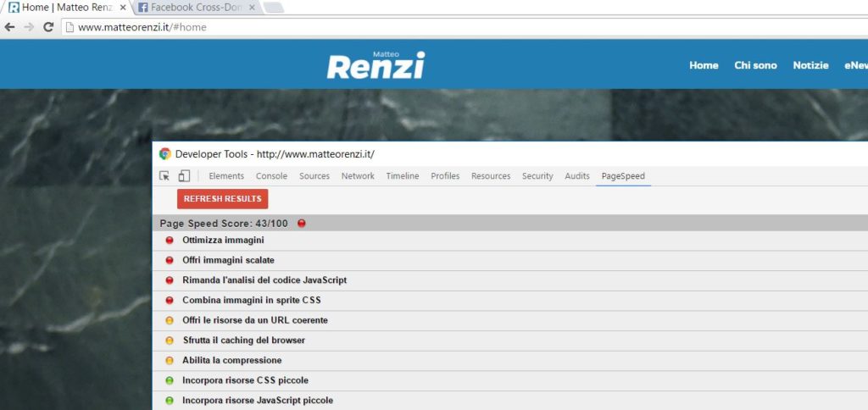Click the red dot beside Combina immagini in sprite CSS

(x=170, y=301)
